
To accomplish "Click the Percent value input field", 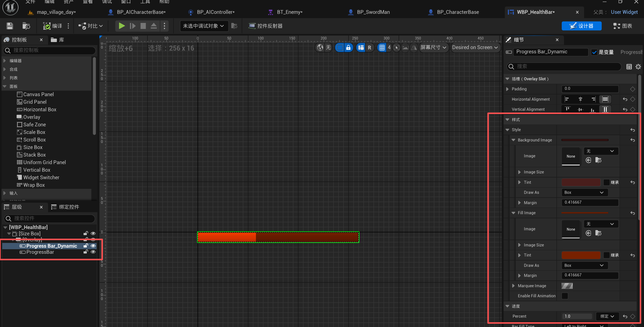I will 577,316.
